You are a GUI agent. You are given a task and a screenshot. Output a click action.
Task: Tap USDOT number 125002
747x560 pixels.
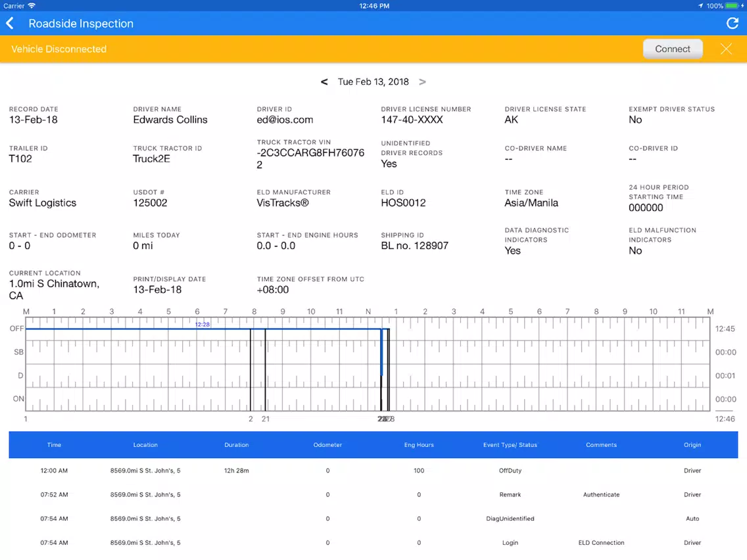pos(150,203)
